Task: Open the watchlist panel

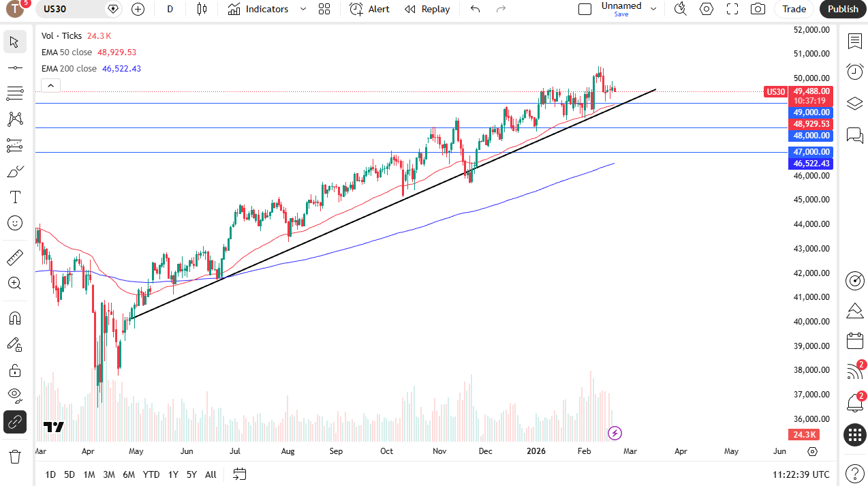Action: [854, 42]
